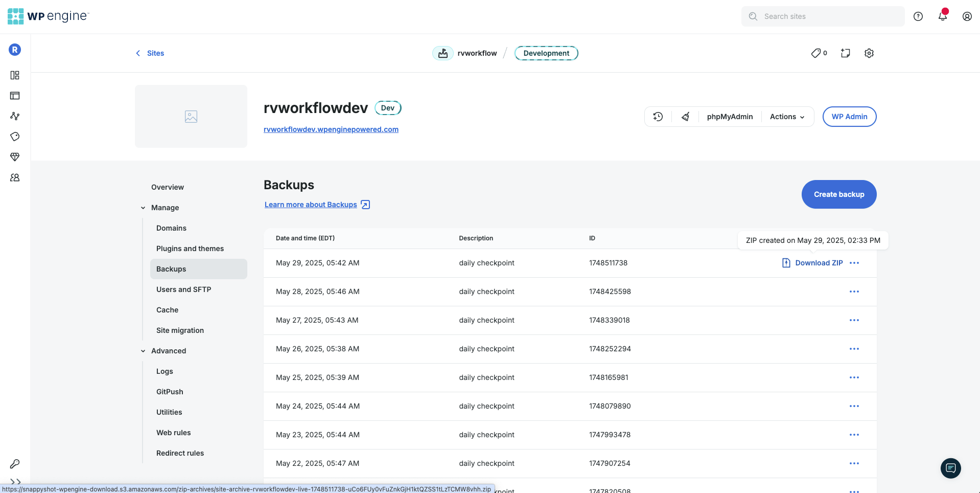Screen dimensions: 980x493
Task: Open the tag icon in left sidebar
Action: [15, 137]
